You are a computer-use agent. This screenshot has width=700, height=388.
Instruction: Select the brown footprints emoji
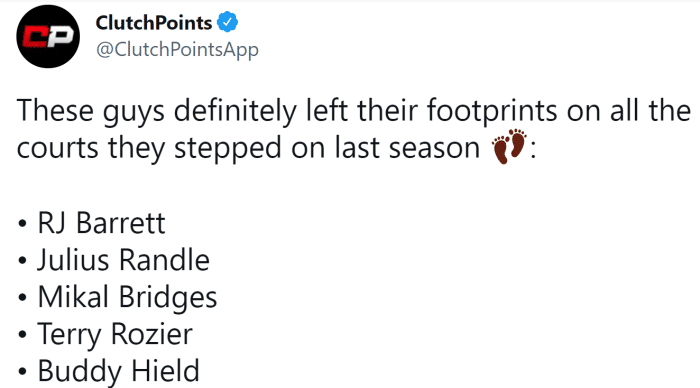click(x=509, y=146)
